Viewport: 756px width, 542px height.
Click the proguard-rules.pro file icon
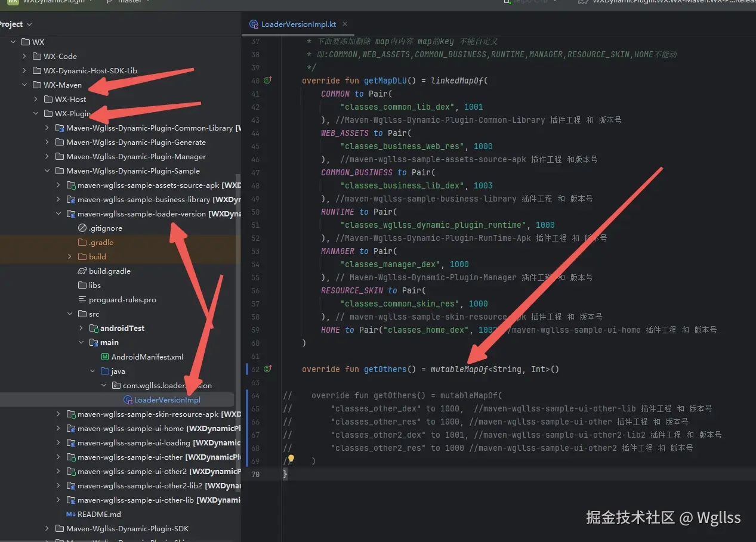tap(82, 300)
